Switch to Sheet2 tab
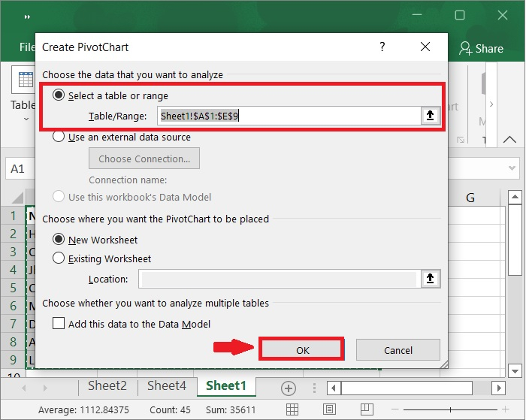Image resolution: width=526 pixels, height=420 pixels. pyautogui.click(x=107, y=386)
